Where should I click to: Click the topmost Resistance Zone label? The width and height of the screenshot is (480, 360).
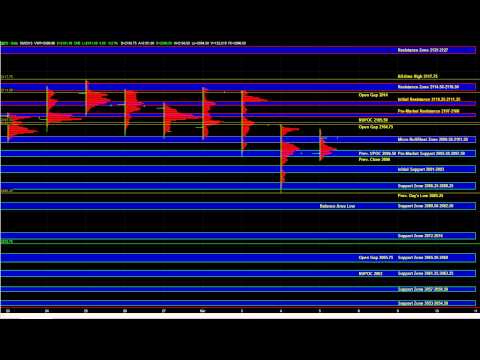[423, 50]
